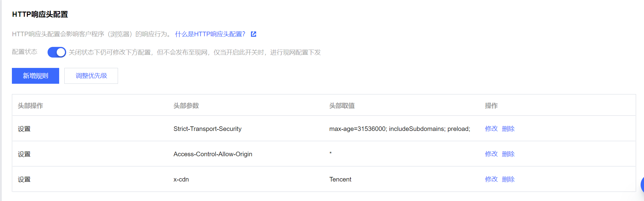The height and width of the screenshot is (201, 644).
Task: Toggle the 配置状态 switch
Action: point(57,52)
